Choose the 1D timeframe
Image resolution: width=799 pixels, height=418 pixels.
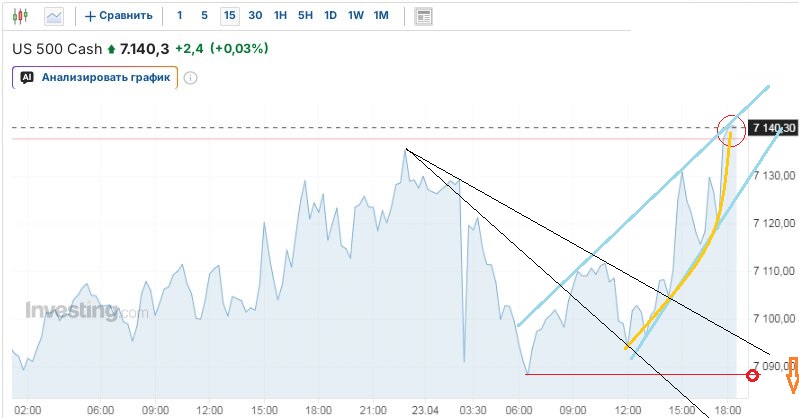330,16
